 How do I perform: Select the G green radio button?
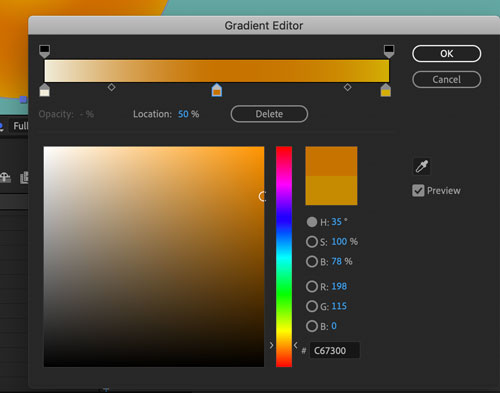tap(312, 306)
